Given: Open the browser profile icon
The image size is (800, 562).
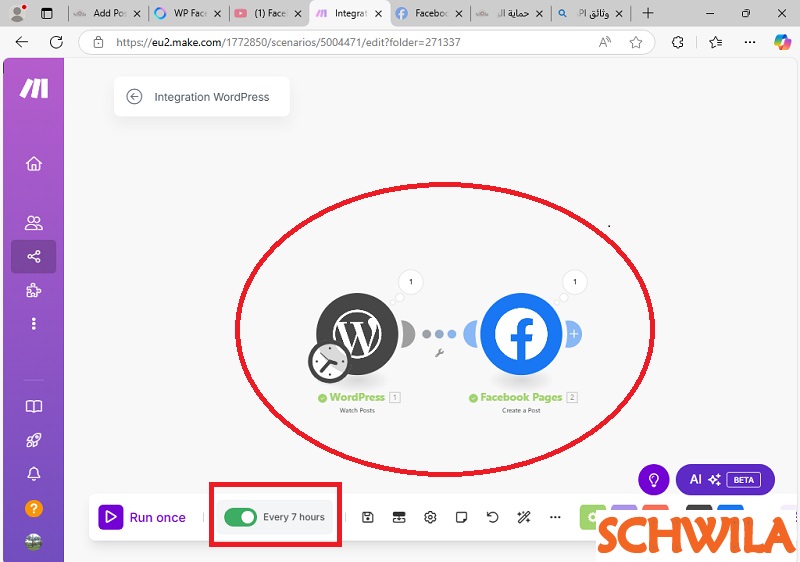Looking at the screenshot, I should click(18, 13).
